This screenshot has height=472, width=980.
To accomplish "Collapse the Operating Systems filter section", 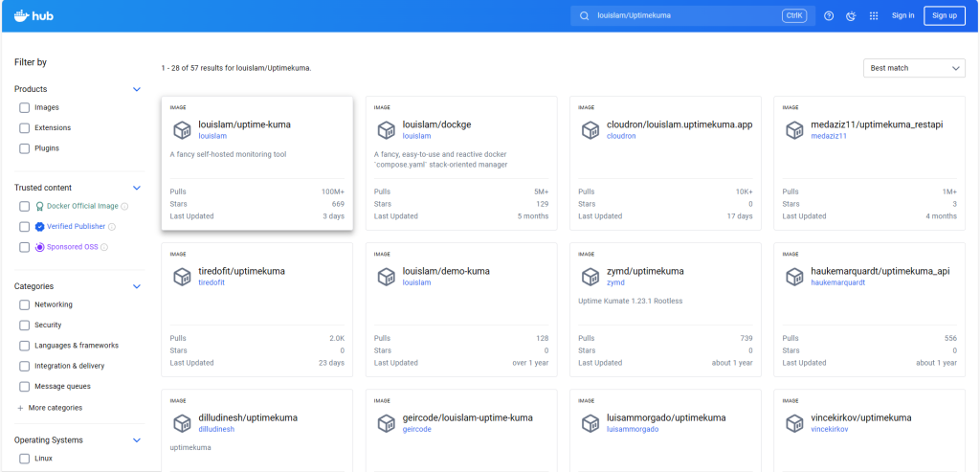I will [x=136, y=440].
